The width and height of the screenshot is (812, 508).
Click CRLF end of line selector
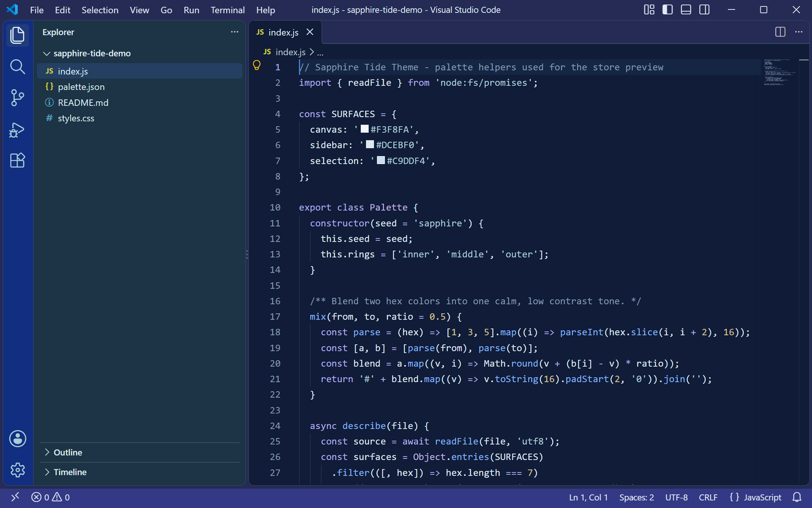pos(708,497)
